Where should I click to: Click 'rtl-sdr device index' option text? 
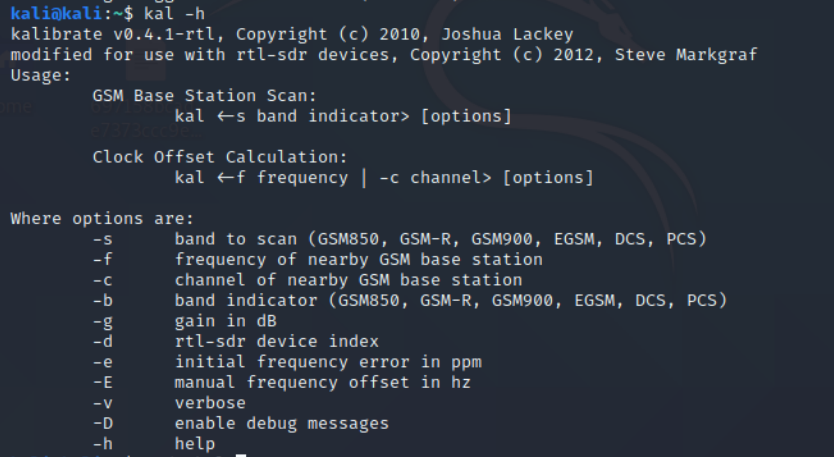[277, 341]
